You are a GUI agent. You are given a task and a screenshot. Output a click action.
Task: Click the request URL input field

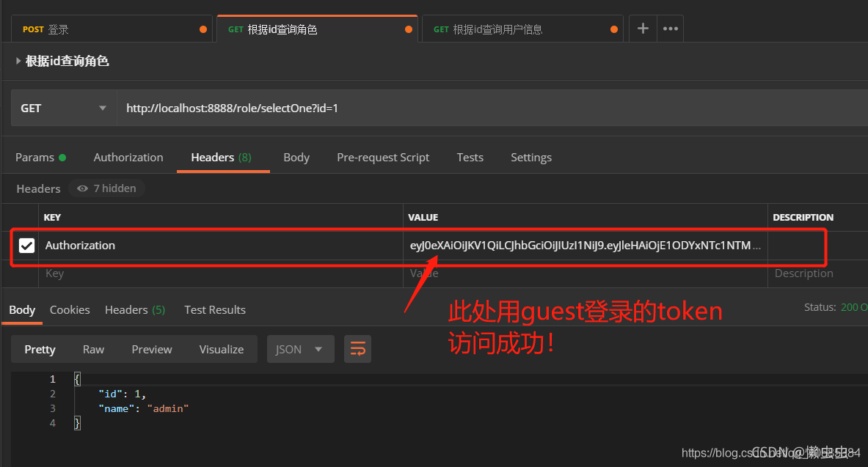(293, 107)
